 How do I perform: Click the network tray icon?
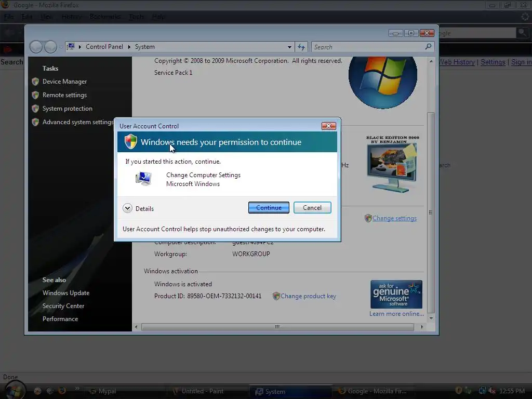pos(482,391)
